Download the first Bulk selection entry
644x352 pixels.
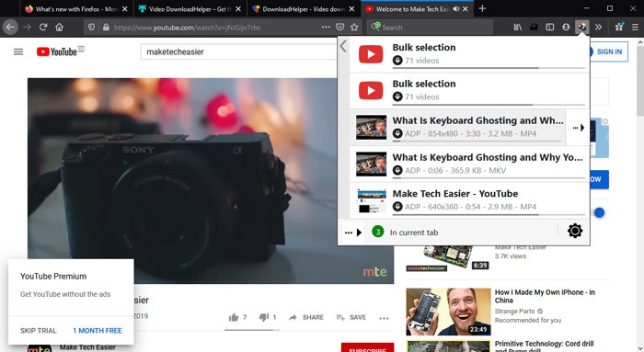click(397, 61)
